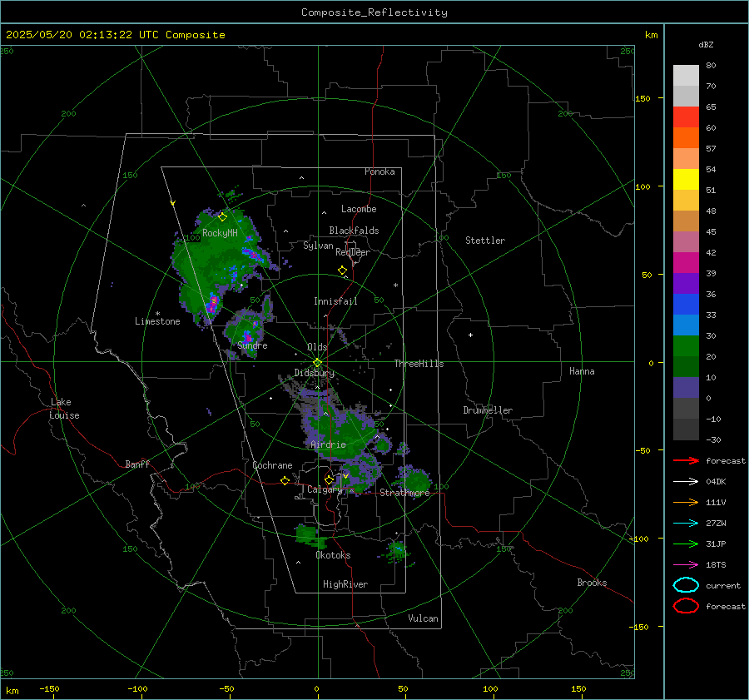
Task: Select the green 31JP arrow icon
Action: point(686,544)
